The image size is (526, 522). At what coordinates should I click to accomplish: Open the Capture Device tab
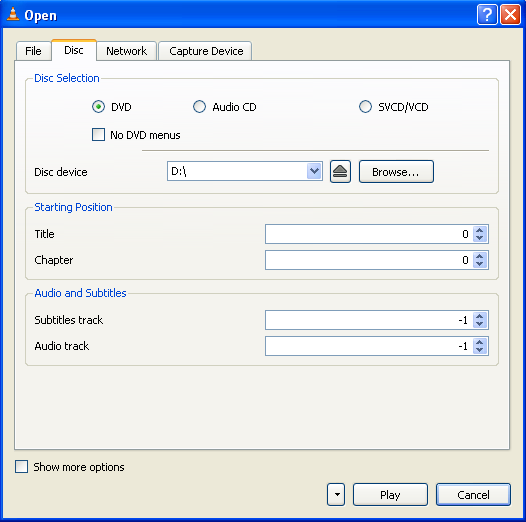206,51
